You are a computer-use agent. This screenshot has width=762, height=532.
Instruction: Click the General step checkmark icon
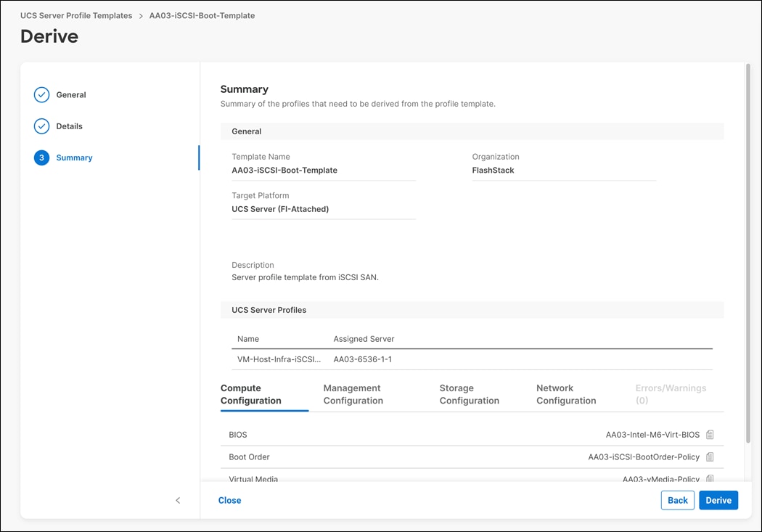coord(41,94)
